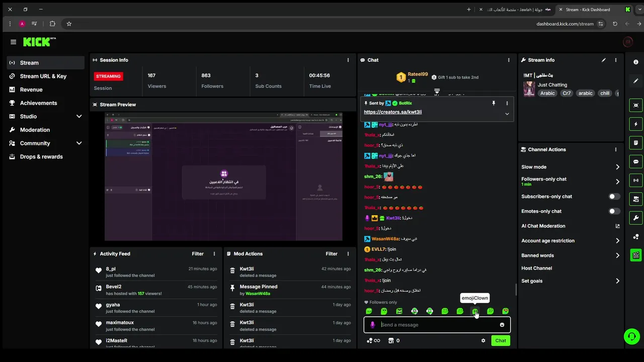644x362 pixels.
Task: Open Session Info three-dot menu
Action: [x=348, y=60]
